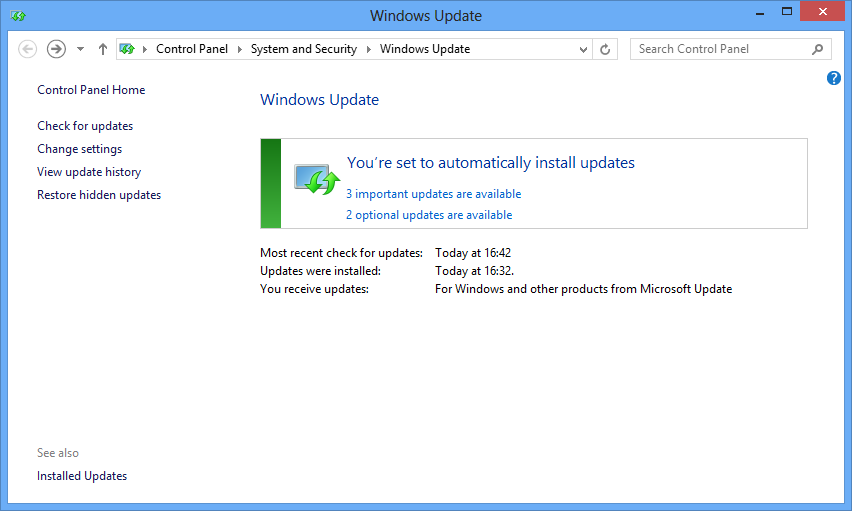The image size is (852, 511).
Task: Click the Windows Update page heading
Action: 320,100
